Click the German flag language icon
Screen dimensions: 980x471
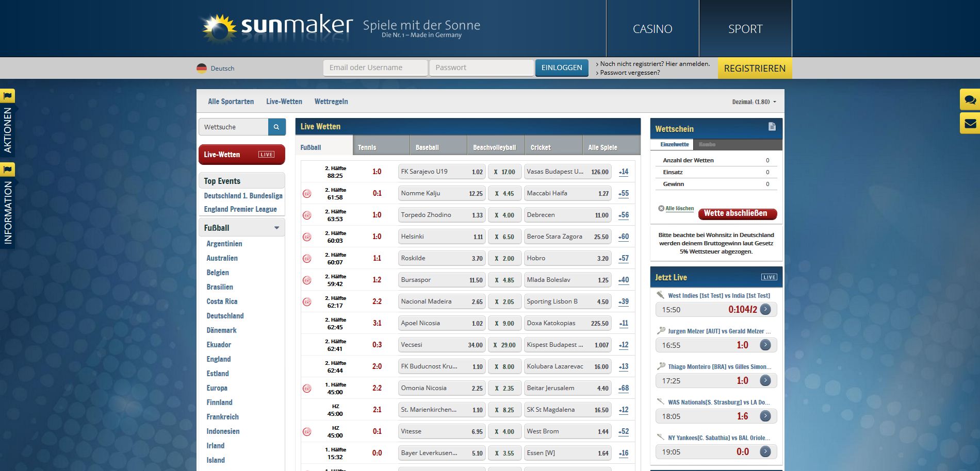coord(202,68)
